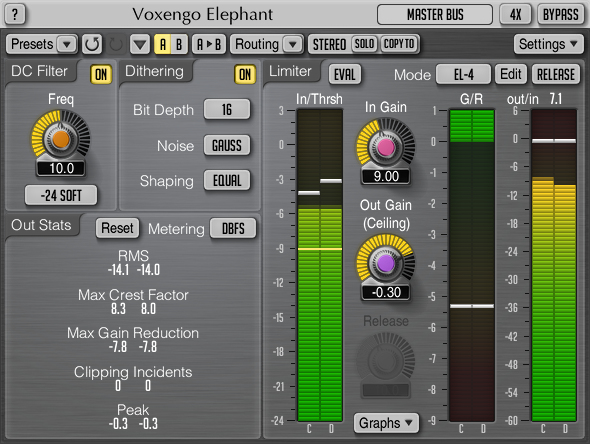Click the disabled Release knob

(386, 361)
